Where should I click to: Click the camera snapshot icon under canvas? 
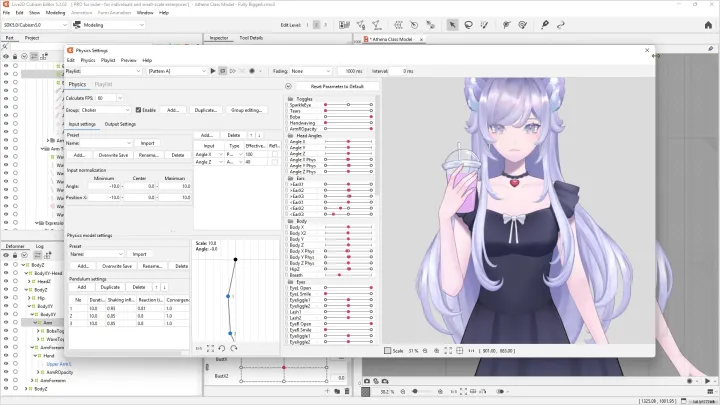(x=367, y=381)
